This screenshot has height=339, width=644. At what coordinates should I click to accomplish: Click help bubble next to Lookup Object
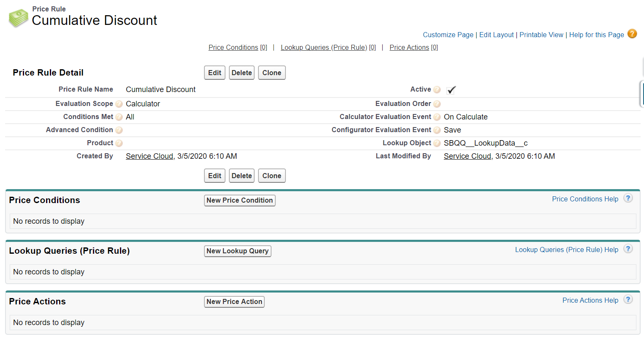coord(437,143)
